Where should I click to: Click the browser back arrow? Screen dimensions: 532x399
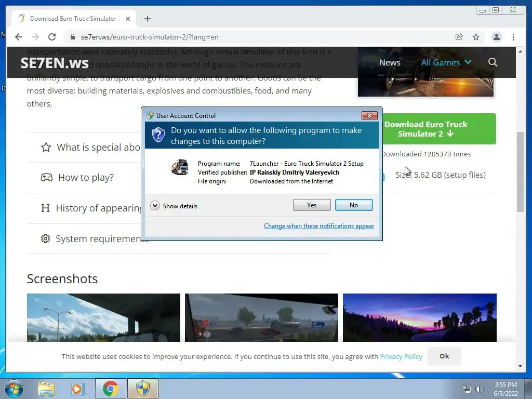tap(19, 37)
